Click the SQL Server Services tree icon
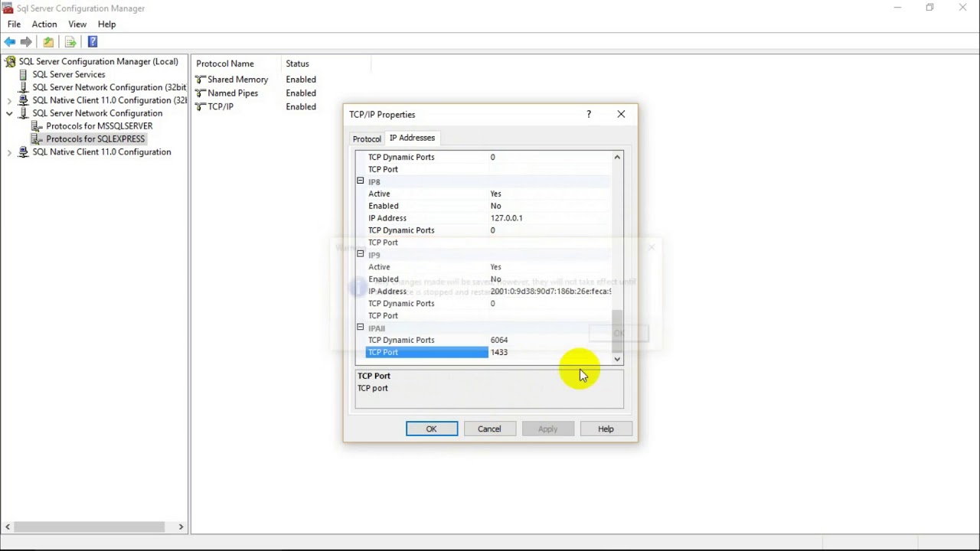 coord(23,74)
